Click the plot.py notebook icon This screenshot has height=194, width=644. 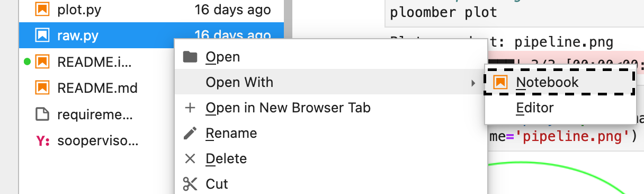pyautogui.click(x=42, y=10)
